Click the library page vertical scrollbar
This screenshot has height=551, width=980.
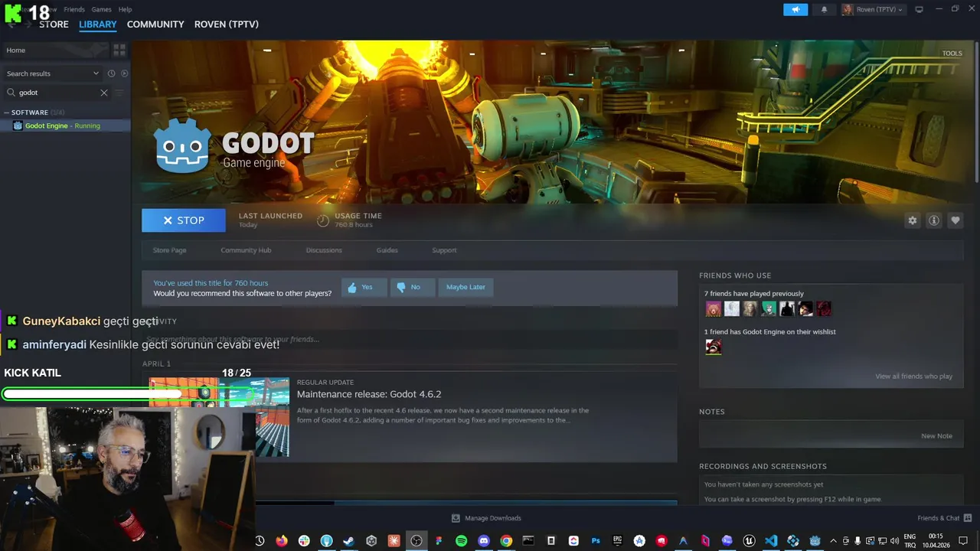pos(976,111)
